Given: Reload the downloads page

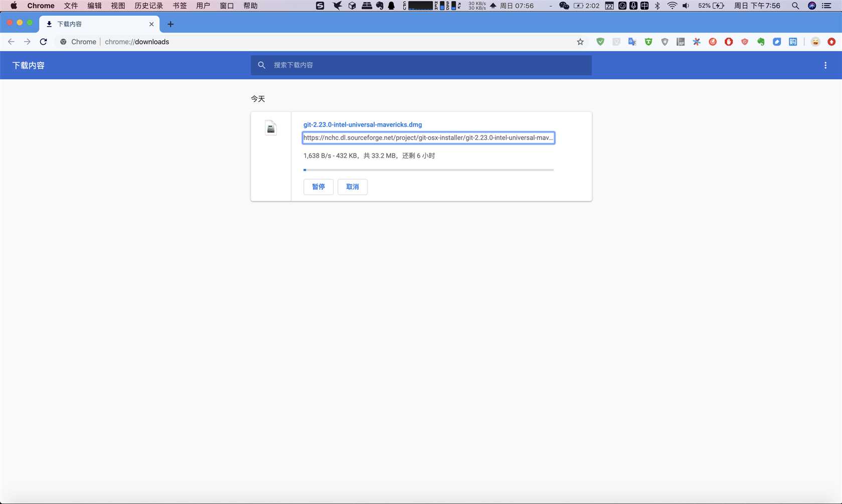Looking at the screenshot, I should click(x=43, y=42).
